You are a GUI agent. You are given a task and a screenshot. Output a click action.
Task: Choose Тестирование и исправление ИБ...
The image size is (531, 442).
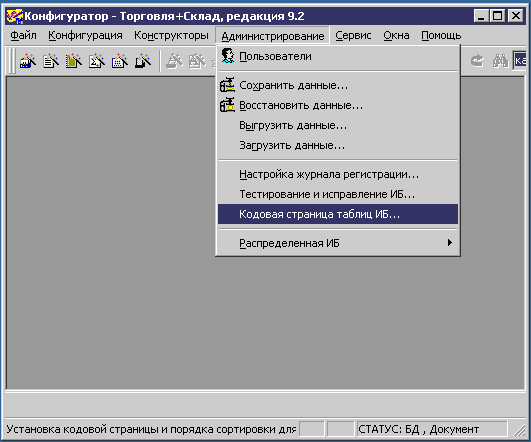[x=338, y=194]
